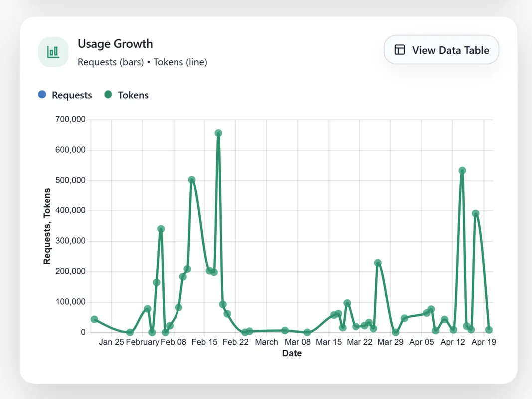Click the Mar 15 x-axis label
Image resolution: width=532 pixels, height=399 pixels.
point(329,342)
